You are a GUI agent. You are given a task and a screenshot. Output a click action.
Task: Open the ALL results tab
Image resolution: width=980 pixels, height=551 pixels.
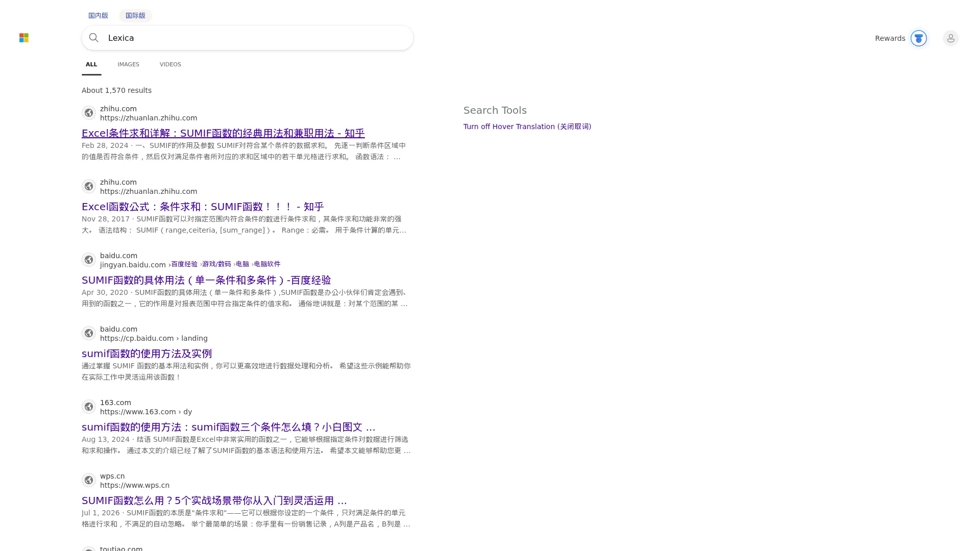[91, 64]
